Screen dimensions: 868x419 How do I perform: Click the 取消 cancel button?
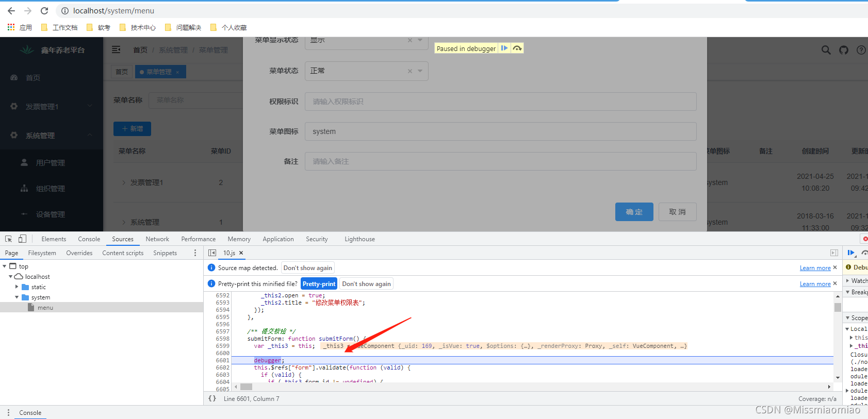tap(678, 212)
